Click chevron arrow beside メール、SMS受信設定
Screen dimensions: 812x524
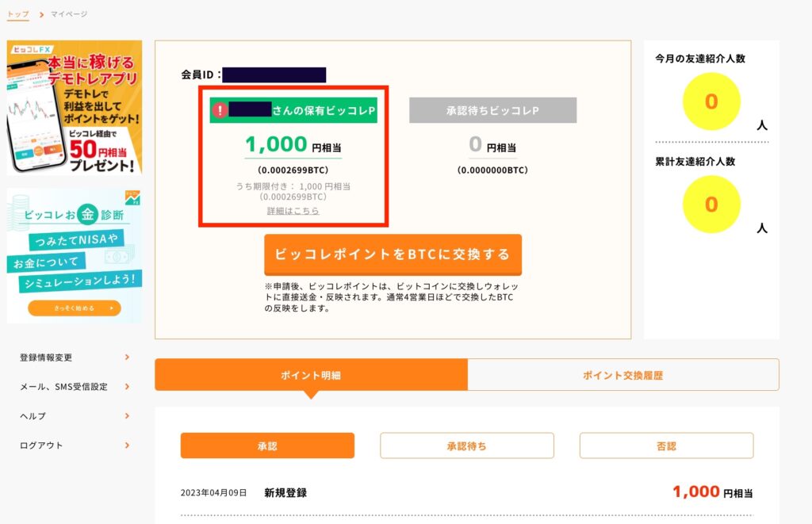127,387
